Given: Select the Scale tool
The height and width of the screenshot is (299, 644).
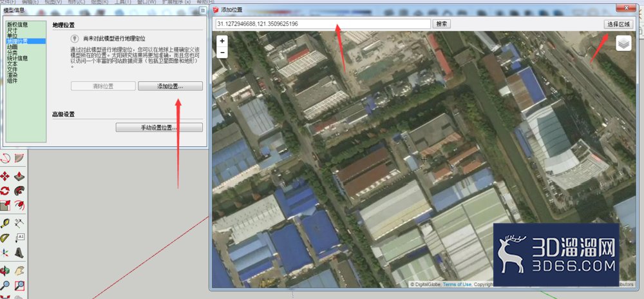Looking at the screenshot, I should pyautogui.click(x=5, y=204).
